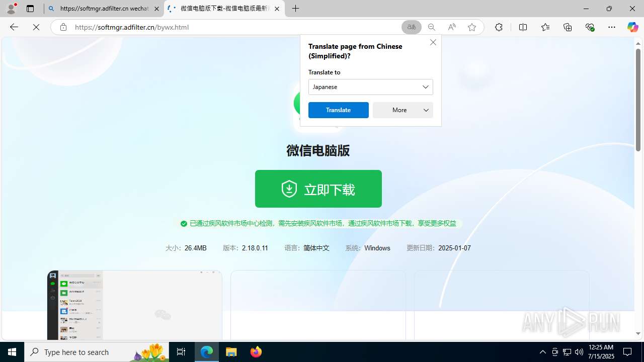Click the browser profile avatar icon
Screen dimensions: 644x362
[11, 9]
